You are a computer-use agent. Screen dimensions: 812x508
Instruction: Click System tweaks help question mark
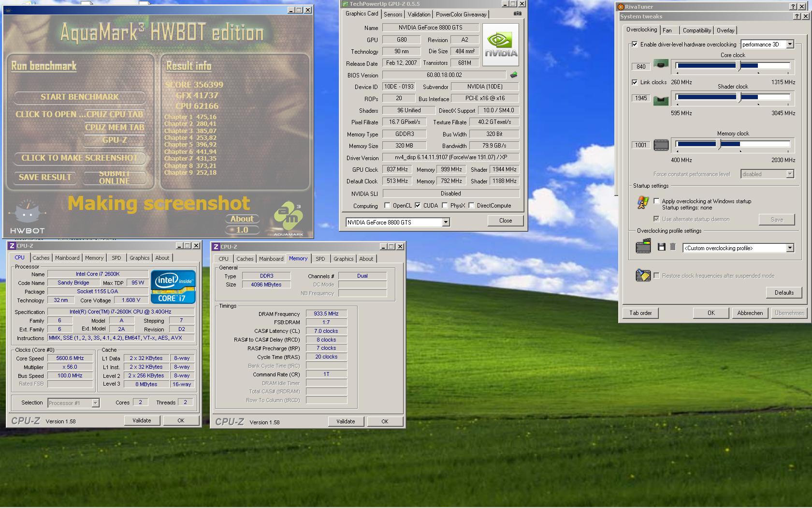[797, 16]
